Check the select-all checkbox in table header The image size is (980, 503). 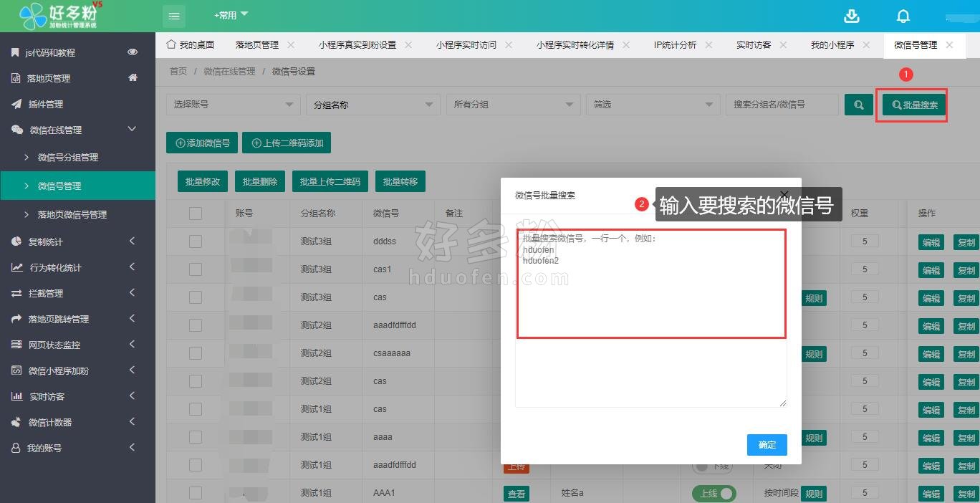click(x=196, y=214)
